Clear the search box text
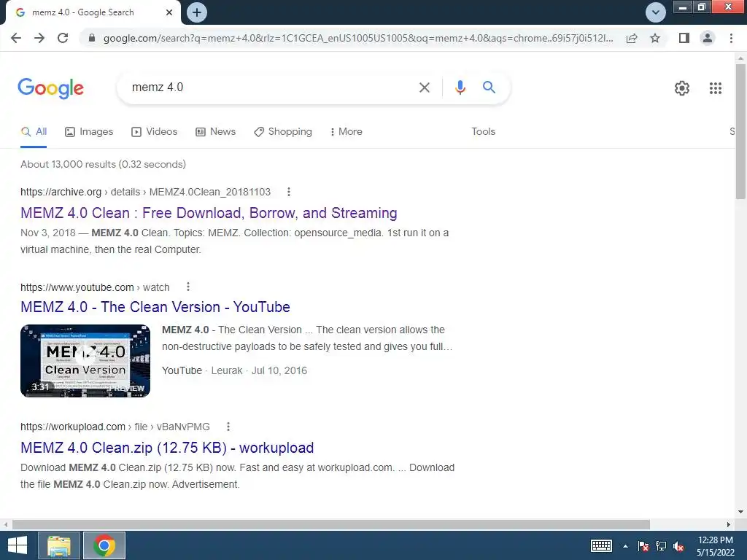The height and width of the screenshot is (560, 747). 425,87
